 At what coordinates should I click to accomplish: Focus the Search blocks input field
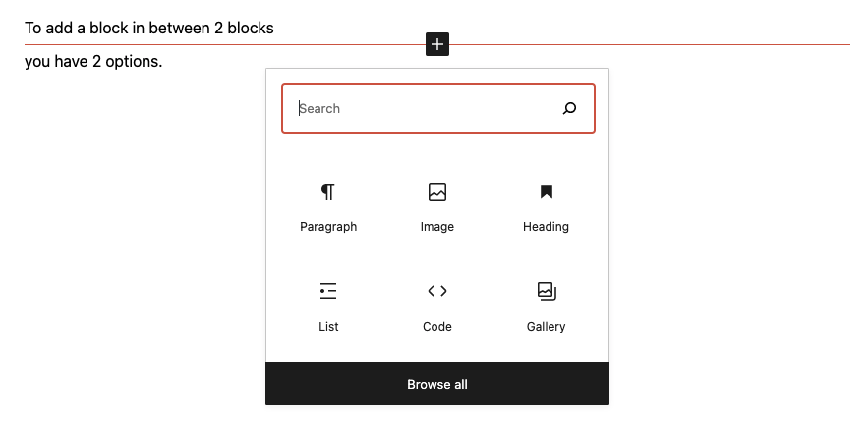pos(438,108)
